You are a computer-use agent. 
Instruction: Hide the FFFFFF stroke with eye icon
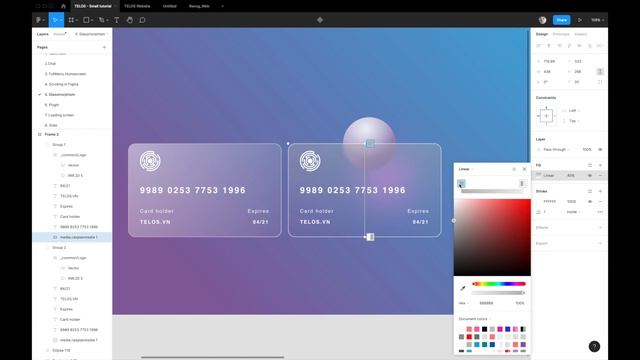(590, 202)
